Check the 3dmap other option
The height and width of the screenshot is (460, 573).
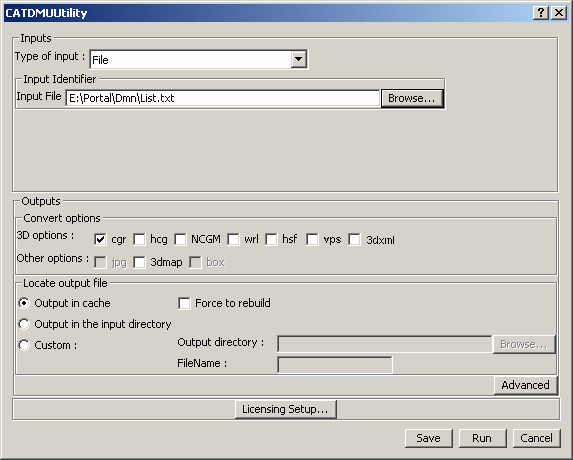[x=139, y=262]
